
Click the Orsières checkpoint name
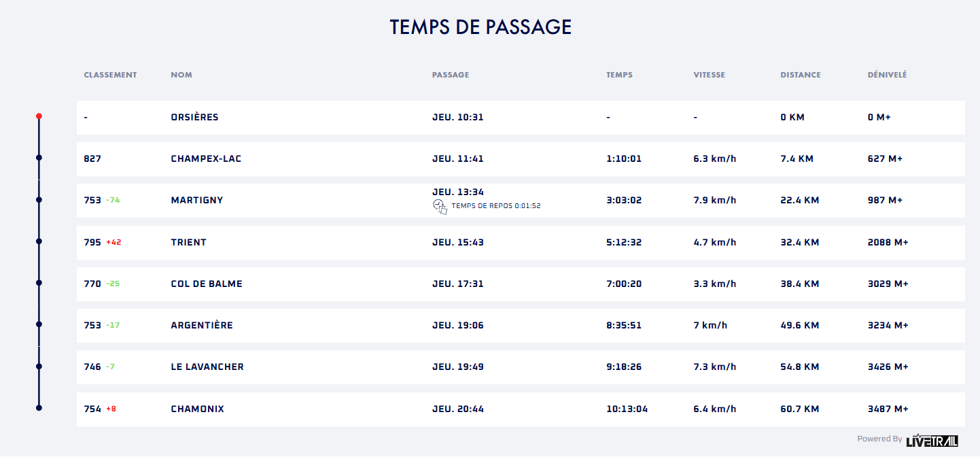(194, 117)
